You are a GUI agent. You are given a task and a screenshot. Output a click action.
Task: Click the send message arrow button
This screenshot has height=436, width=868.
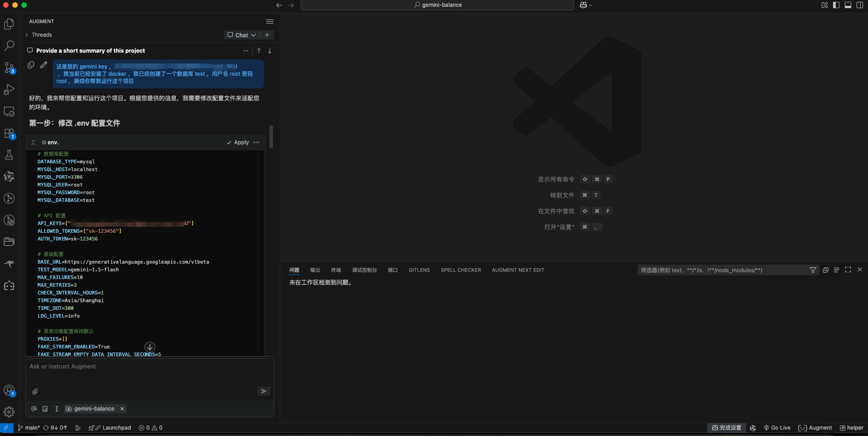[x=263, y=391]
